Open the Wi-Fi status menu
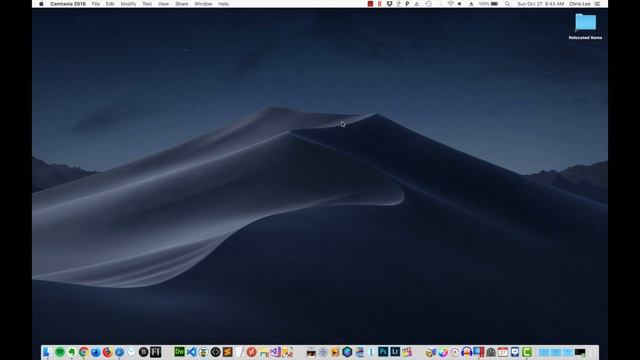Screen dimensions: 640x360 450,4
